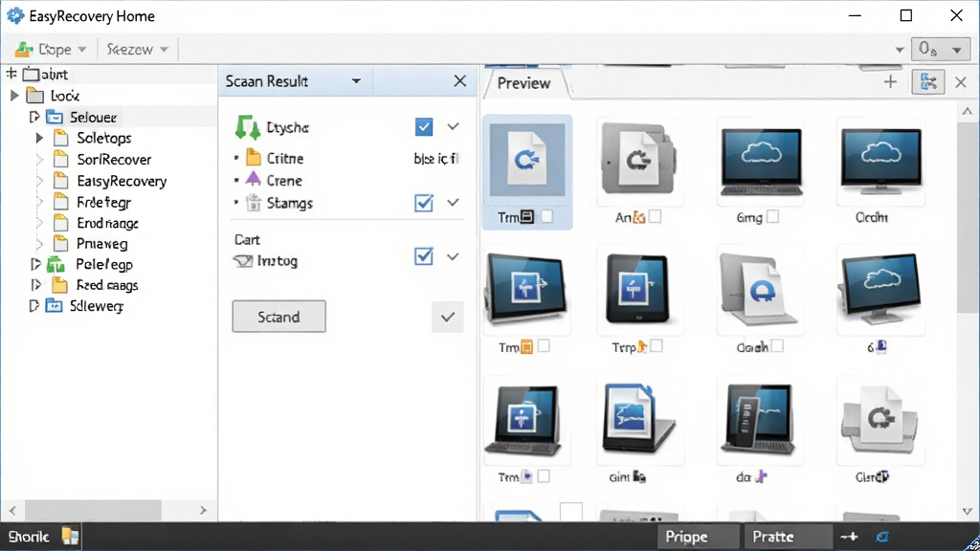Click the Scand button
The height and width of the screenshot is (551, 980).
tap(278, 317)
